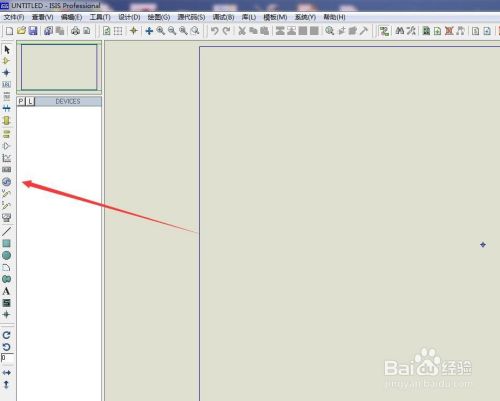This screenshot has width=500, height=401.
Task: Click the Zoom Out magnifier icon
Action: pyautogui.click(x=172, y=31)
